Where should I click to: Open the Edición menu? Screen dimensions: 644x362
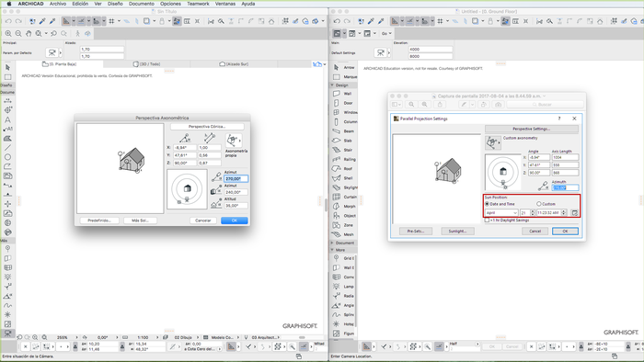pyautogui.click(x=80, y=4)
